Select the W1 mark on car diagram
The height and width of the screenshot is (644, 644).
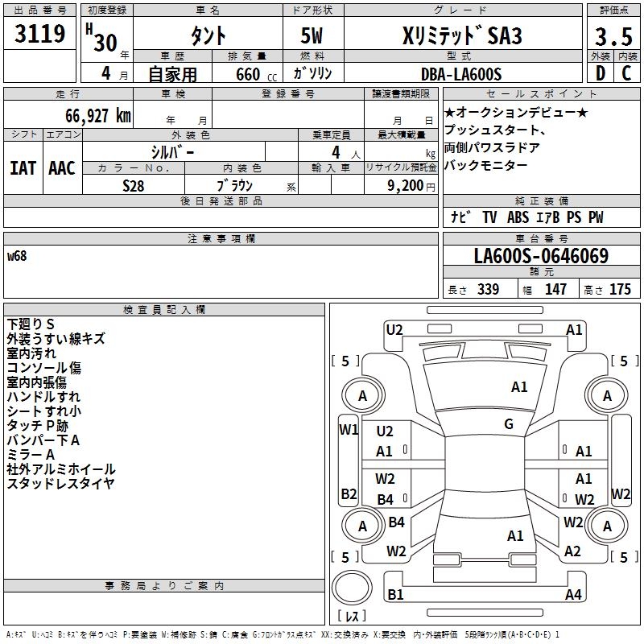(349, 430)
